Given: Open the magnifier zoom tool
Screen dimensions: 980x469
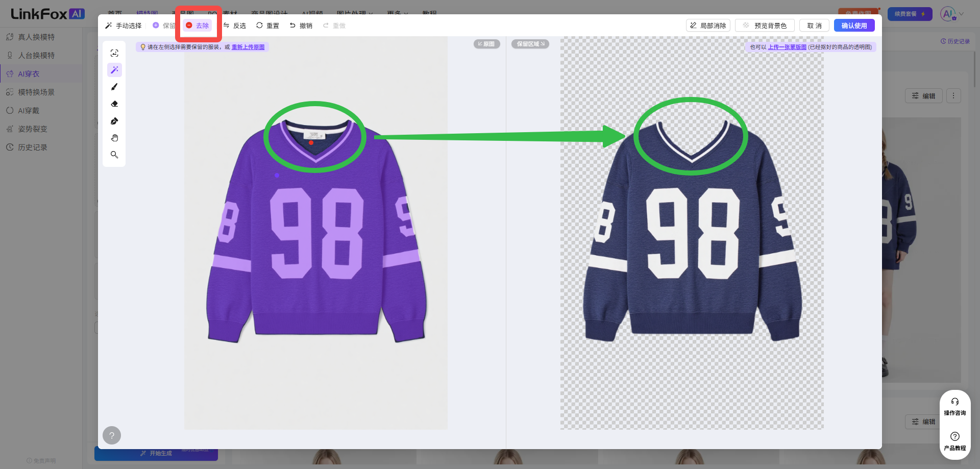Looking at the screenshot, I should [114, 155].
